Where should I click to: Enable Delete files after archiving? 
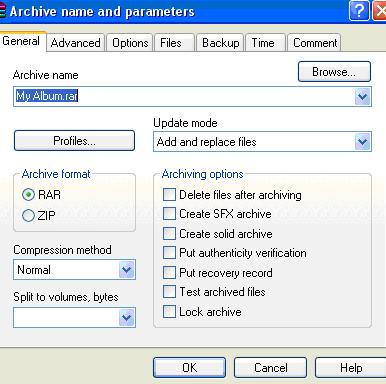[169, 195]
